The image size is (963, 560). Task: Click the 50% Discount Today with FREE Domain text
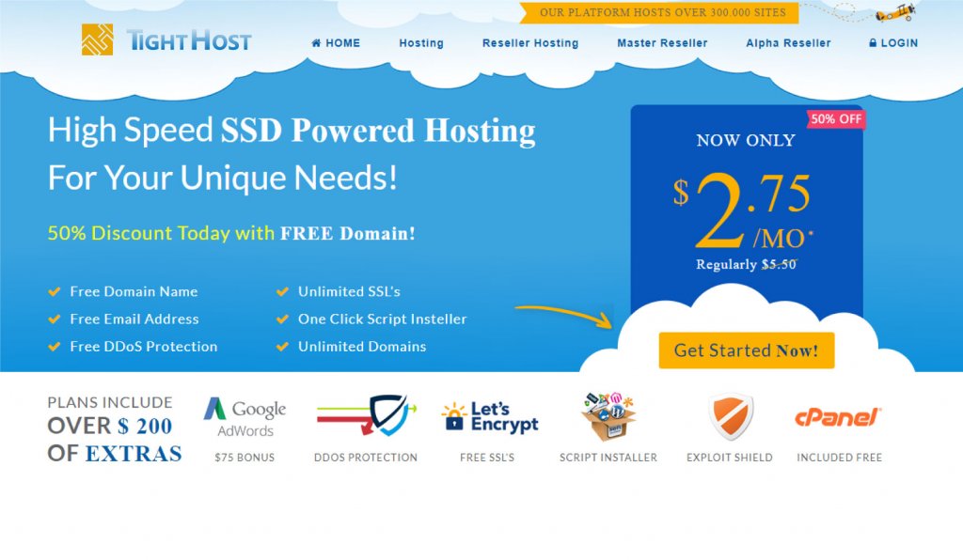[231, 234]
